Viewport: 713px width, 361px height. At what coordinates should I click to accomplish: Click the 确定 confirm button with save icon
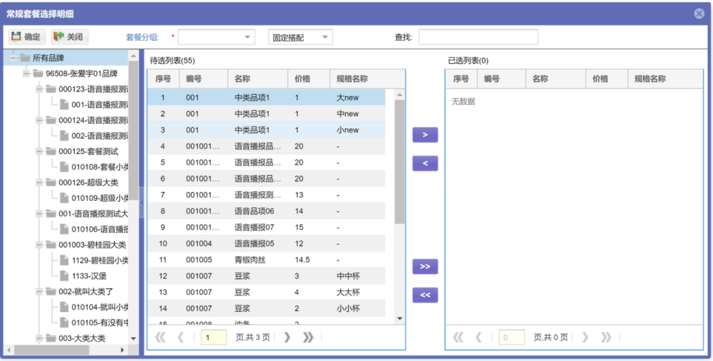point(27,37)
